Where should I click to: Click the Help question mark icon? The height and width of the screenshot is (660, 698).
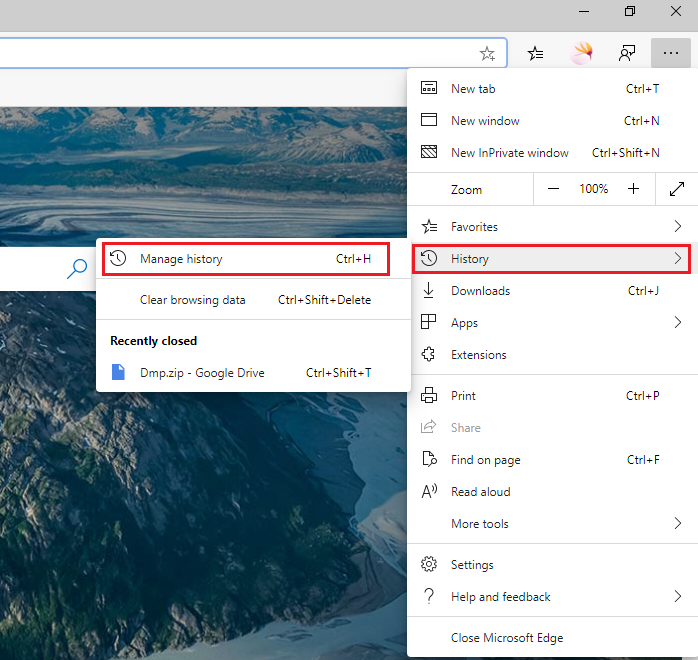click(x=429, y=595)
